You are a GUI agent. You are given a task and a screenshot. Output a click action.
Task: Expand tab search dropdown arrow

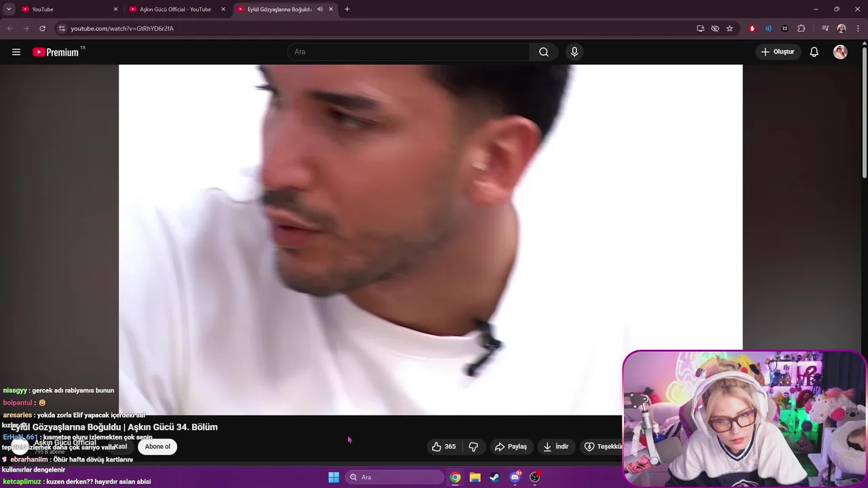tap(9, 9)
